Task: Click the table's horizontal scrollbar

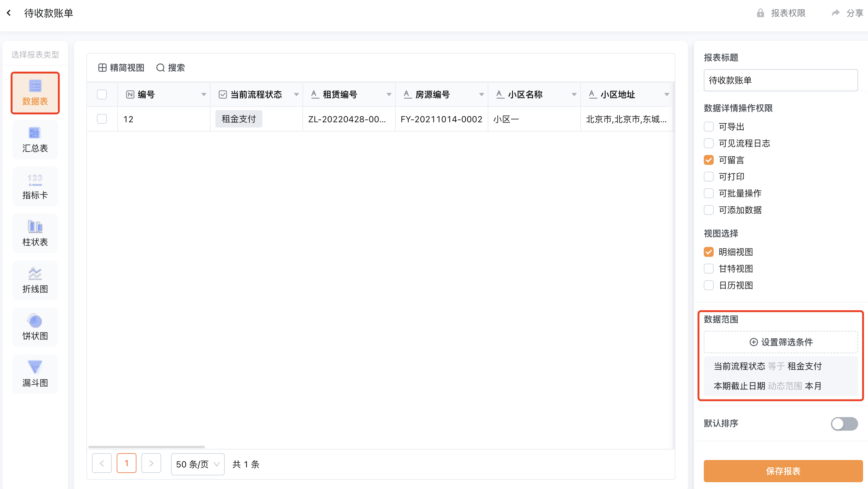Action: click(147, 447)
